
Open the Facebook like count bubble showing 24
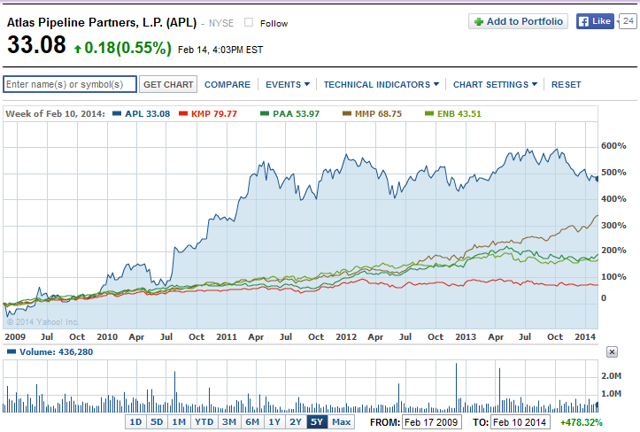(x=628, y=21)
